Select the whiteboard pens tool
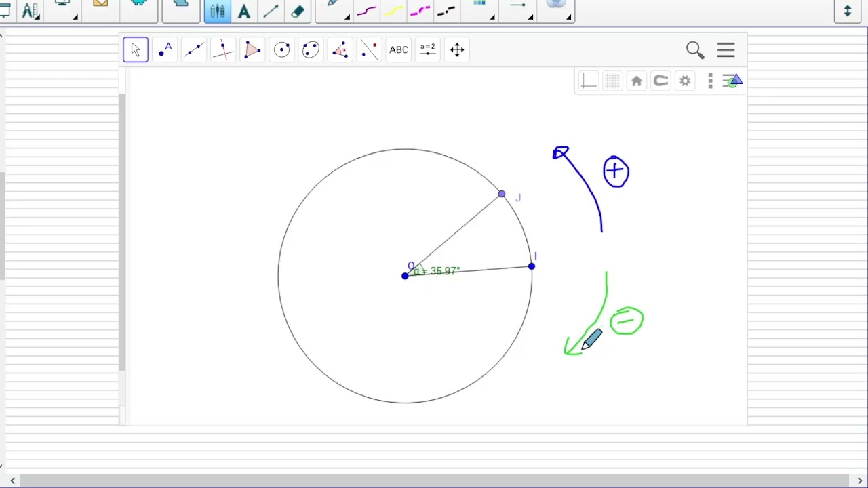 218,12
